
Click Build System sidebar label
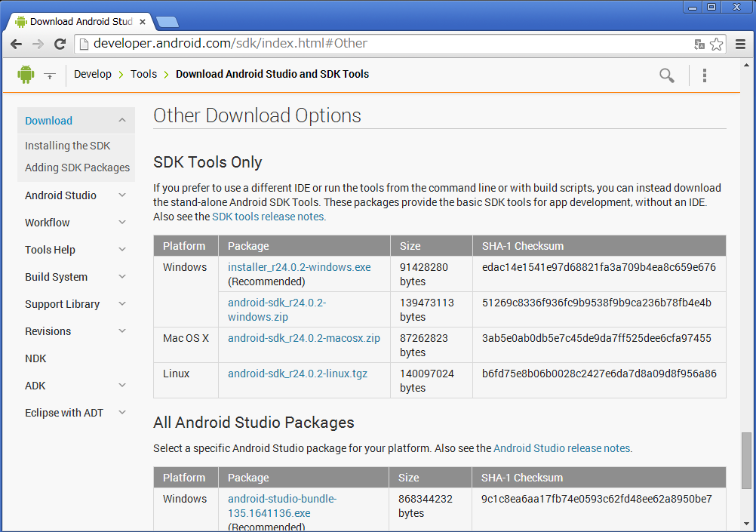(x=57, y=277)
